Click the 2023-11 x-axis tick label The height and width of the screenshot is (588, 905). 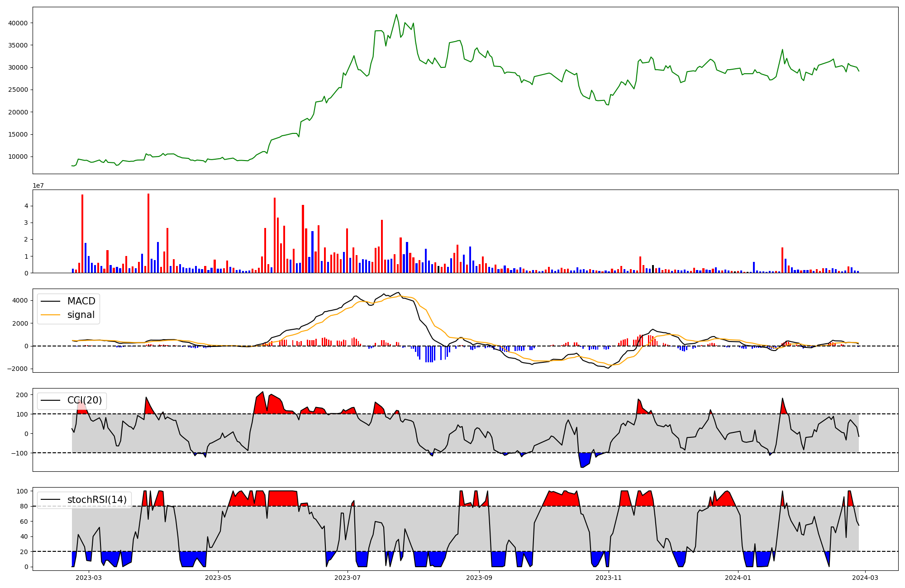tap(609, 577)
